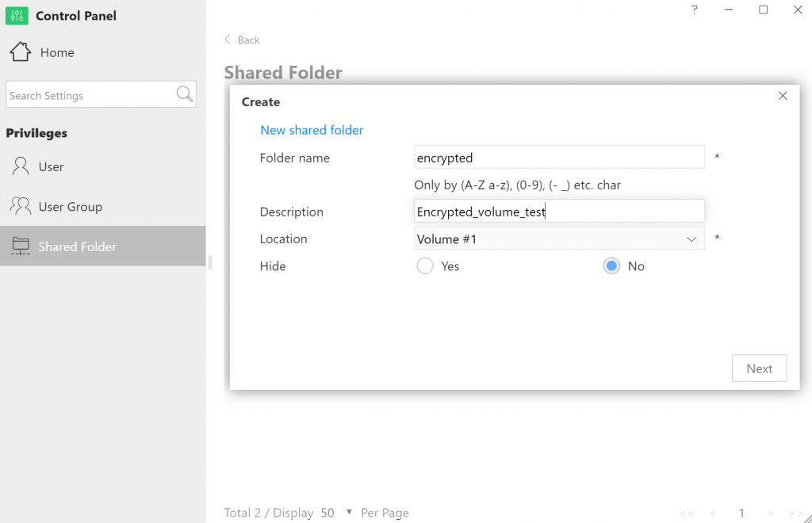Click the sidebar resize handle
This screenshot has height=523, width=812.
coord(209,261)
